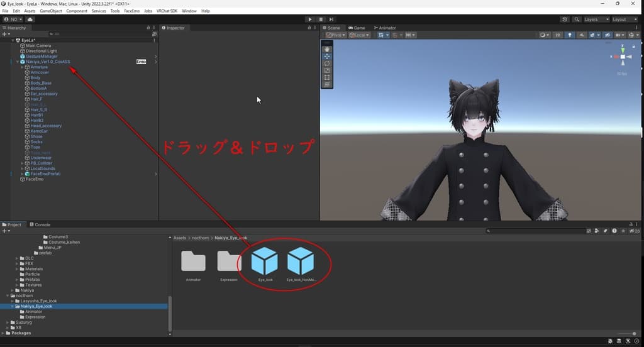Open the Component menu
The width and height of the screenshot is (644, 347).
(x=77, y=11)
